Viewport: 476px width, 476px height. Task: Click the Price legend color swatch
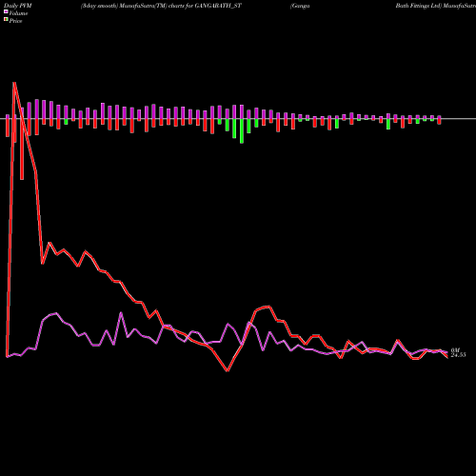pyautogui.click(x=6, y=20)
